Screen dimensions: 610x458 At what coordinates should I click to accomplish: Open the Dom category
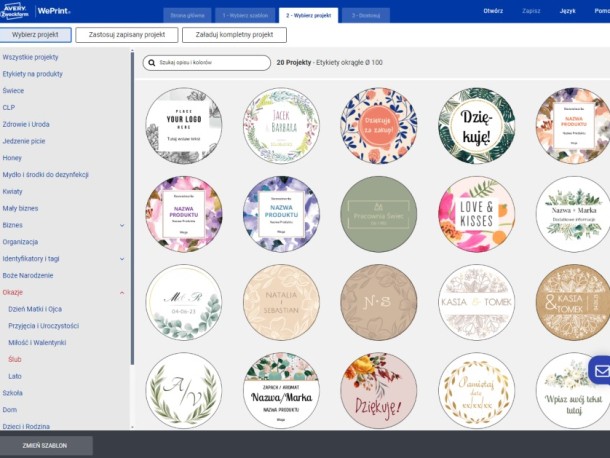coord(10,410)
